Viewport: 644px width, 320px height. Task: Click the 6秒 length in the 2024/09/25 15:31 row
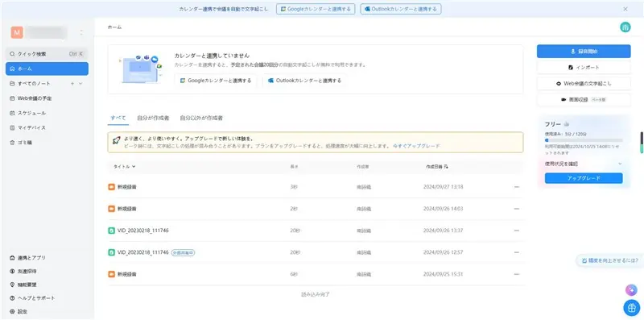click(294, 274)
